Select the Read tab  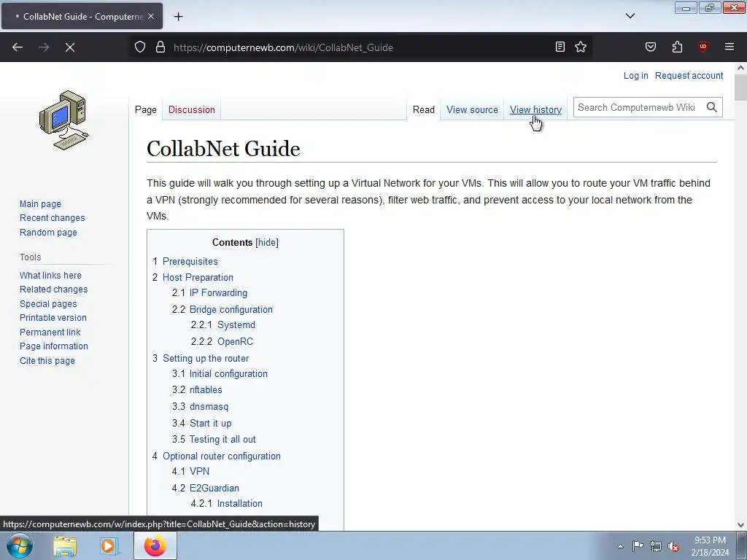[x=424, y=109]
